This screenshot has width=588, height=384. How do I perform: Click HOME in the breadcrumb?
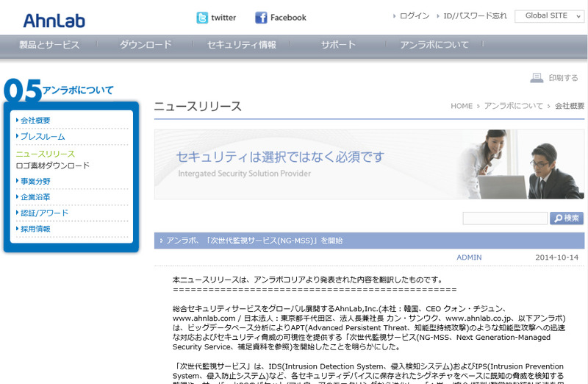pos(461,106)
